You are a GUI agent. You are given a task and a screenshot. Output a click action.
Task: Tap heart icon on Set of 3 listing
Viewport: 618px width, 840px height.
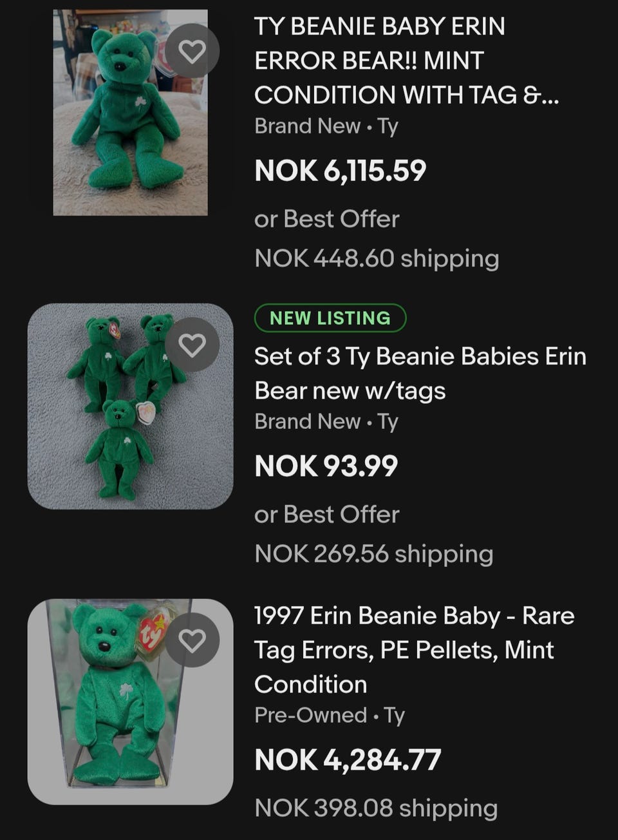pyautogui.click(x=192, y=345)
